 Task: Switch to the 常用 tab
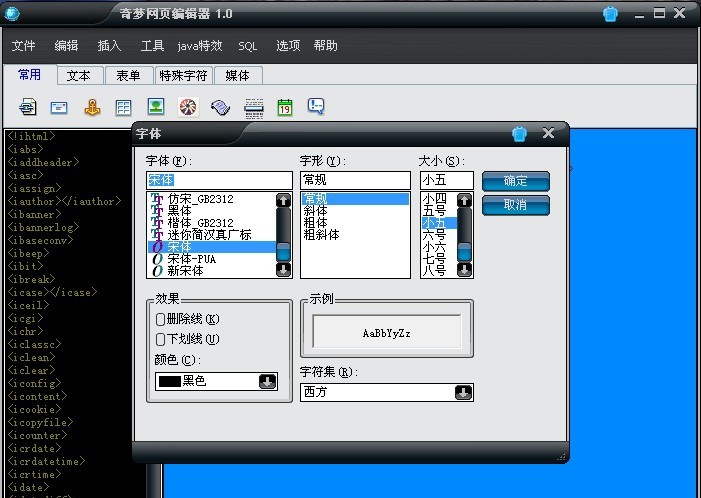30,75
